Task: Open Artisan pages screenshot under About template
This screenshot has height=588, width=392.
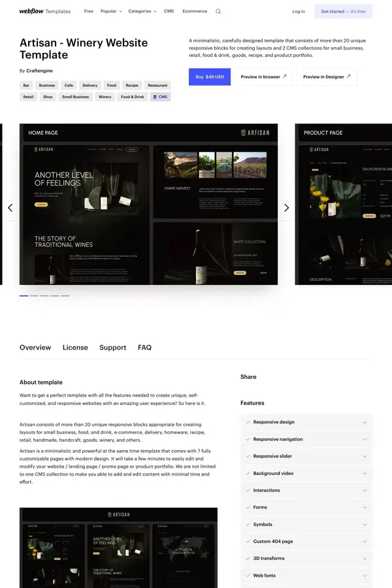Action: click(118, 548)
